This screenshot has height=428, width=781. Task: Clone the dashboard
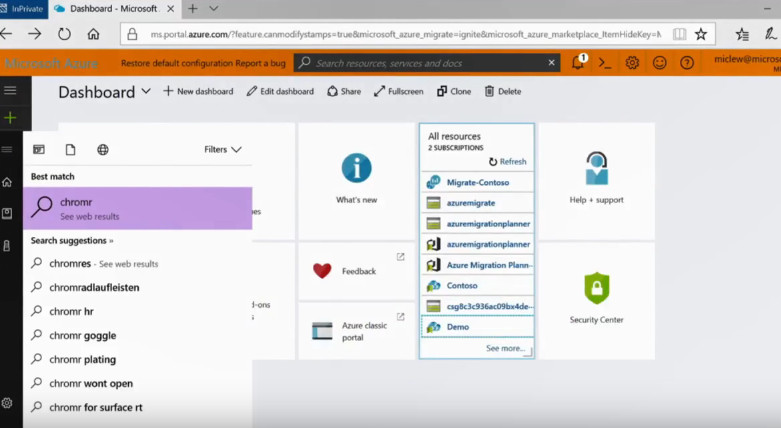454,91
